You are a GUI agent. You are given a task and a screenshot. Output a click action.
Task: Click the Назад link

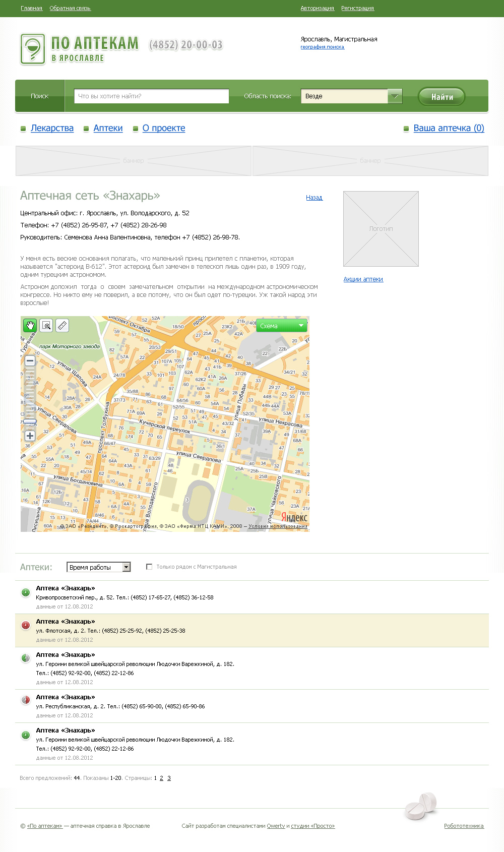[x=314, y=198]
